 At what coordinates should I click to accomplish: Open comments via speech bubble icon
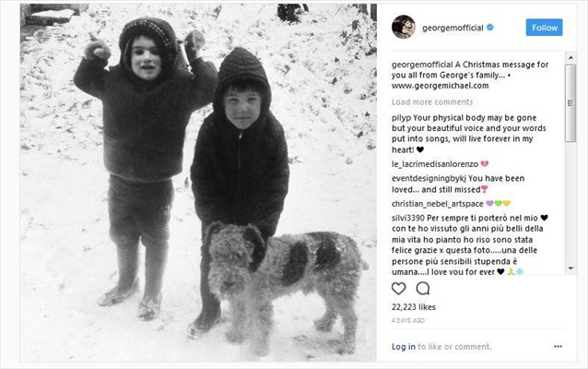[423, 289]
